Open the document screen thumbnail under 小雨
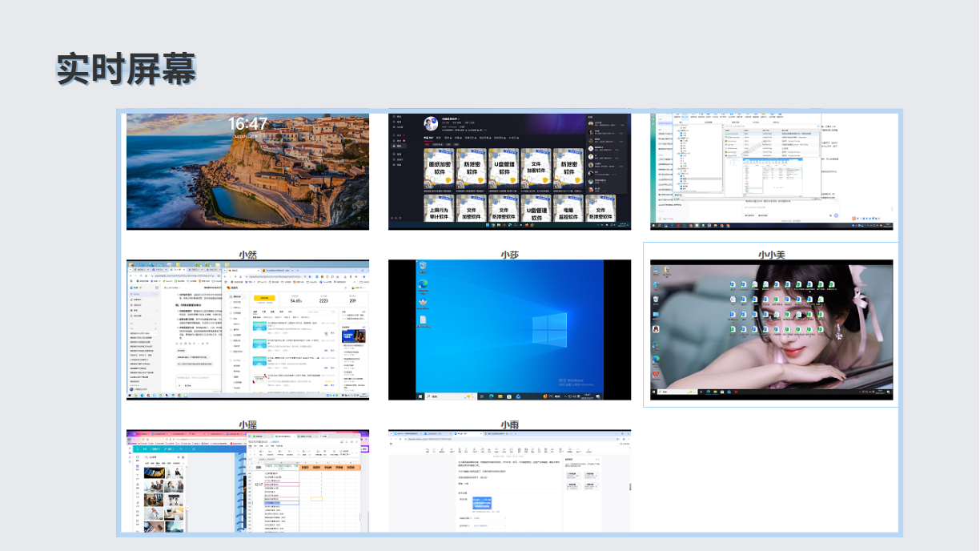This screenshot has height=551, width=980. pos(510,481)
